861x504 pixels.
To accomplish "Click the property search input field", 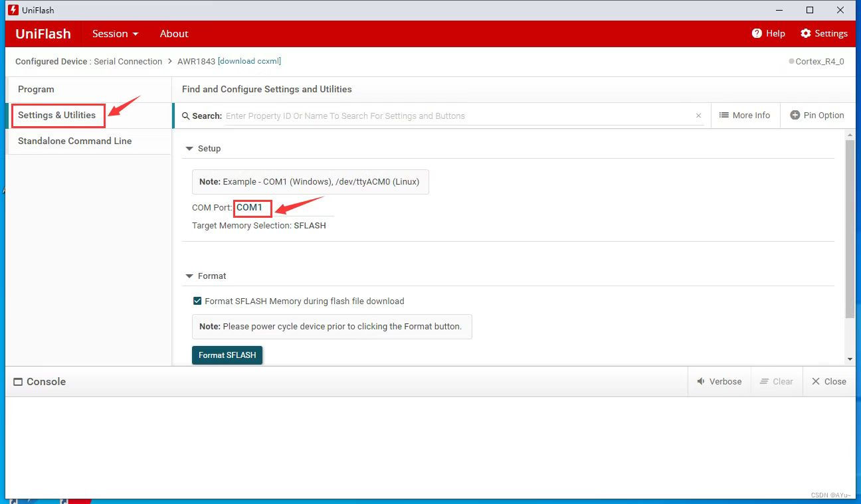I will tap(458, 116).
